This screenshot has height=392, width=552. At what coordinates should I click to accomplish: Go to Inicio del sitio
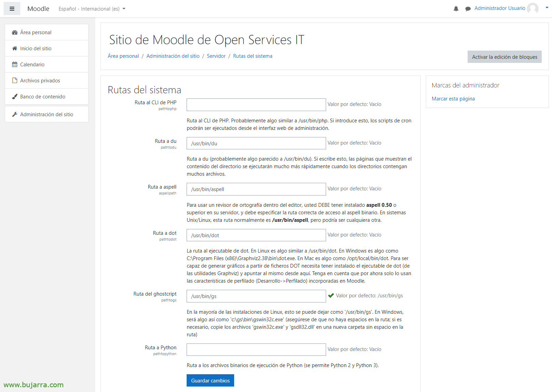pyautogui.click(x=47, y=49)
